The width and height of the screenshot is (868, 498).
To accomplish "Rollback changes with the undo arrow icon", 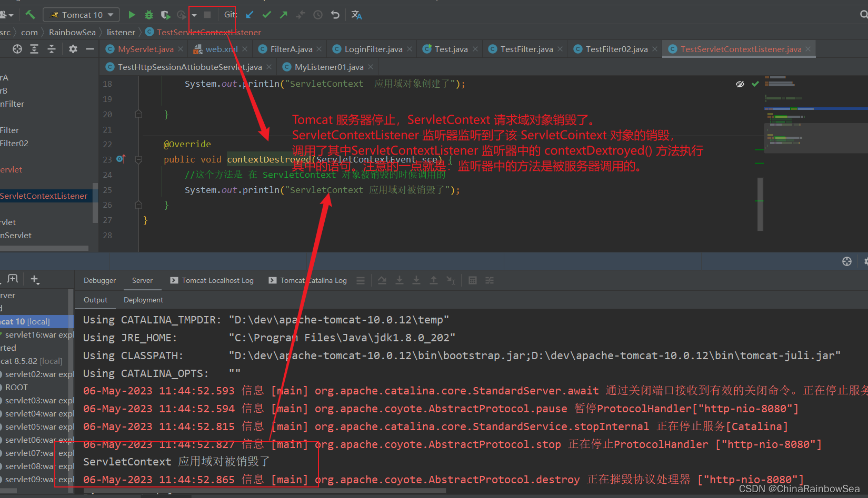I will point(335,15).
